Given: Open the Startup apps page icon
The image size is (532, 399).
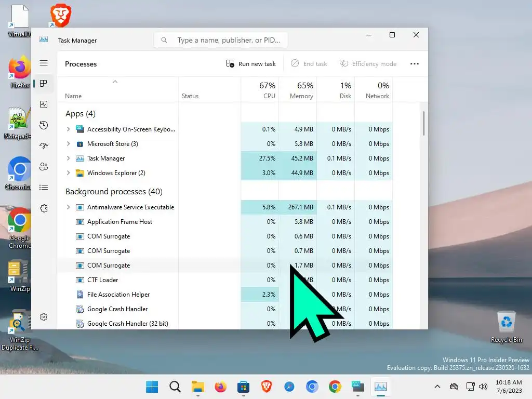Looking at the screenshot, I should (44, 146).
